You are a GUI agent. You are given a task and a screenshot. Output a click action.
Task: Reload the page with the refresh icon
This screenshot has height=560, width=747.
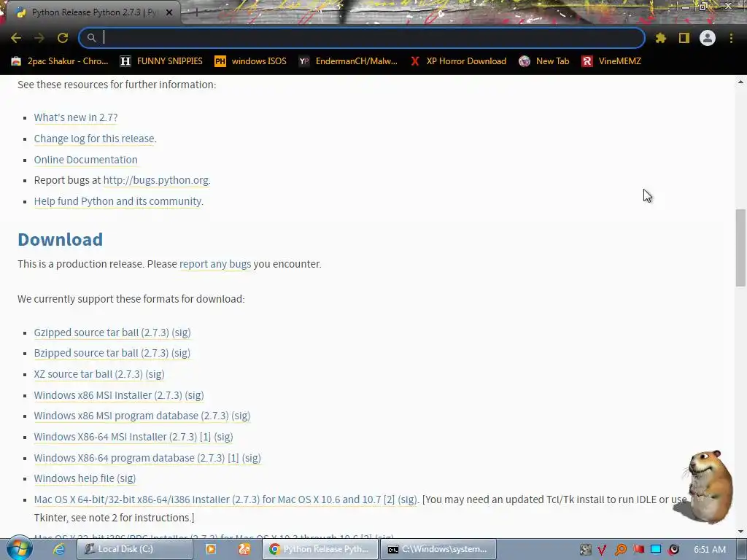[63, 38]
